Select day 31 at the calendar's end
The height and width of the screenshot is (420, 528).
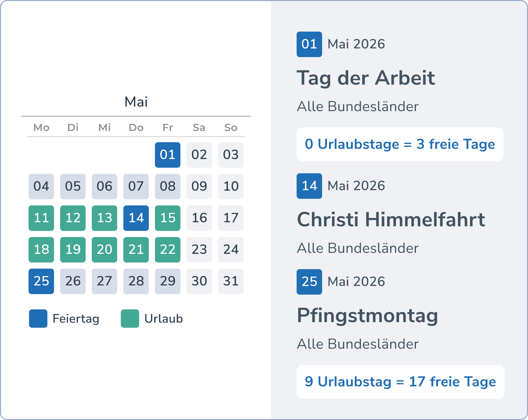click(231, 281)
